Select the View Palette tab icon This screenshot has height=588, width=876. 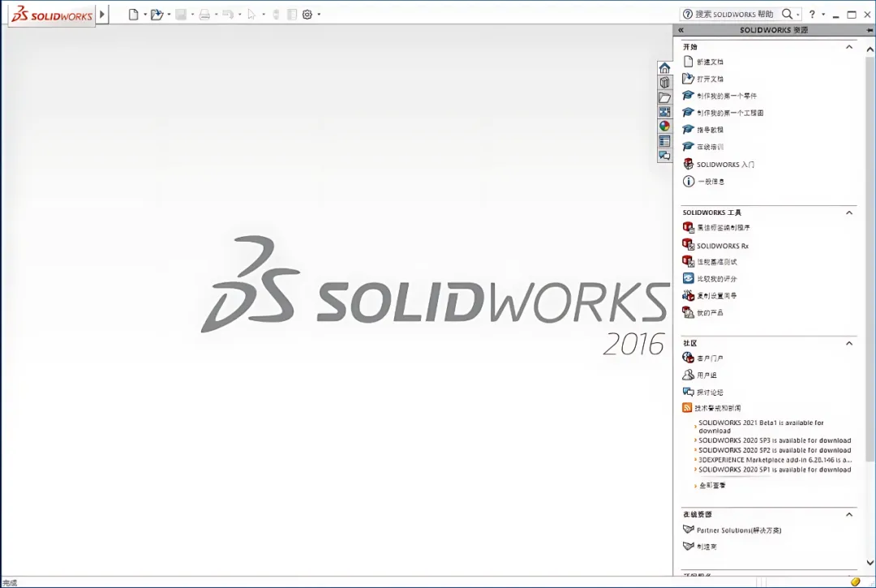tap(664, 112)
